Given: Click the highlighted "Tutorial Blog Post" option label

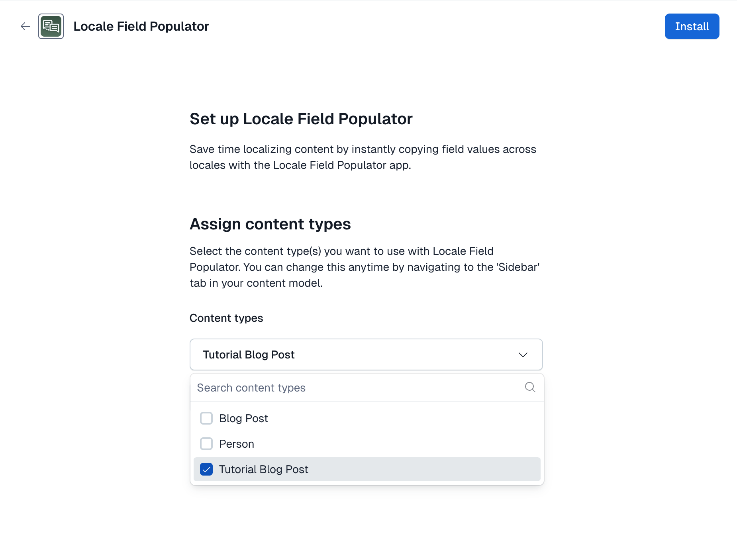Looking at the screenshot, I should coord(264,469).
